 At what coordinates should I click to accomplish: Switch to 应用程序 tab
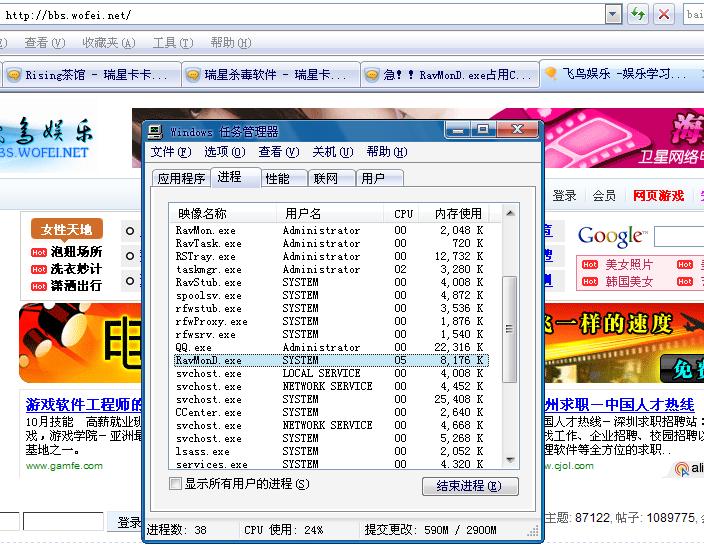coord(181,178)
